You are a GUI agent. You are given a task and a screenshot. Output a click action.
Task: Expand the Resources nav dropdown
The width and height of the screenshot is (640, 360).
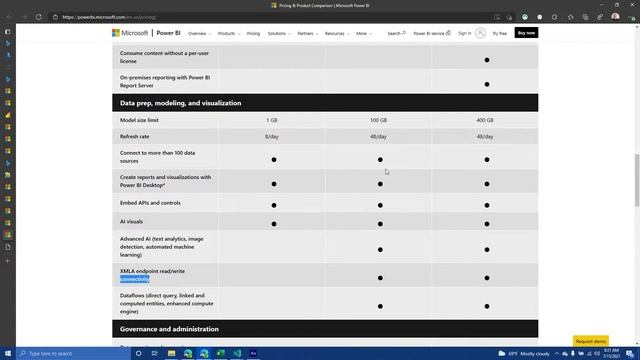pyautogui.click(x=337, y=33)
